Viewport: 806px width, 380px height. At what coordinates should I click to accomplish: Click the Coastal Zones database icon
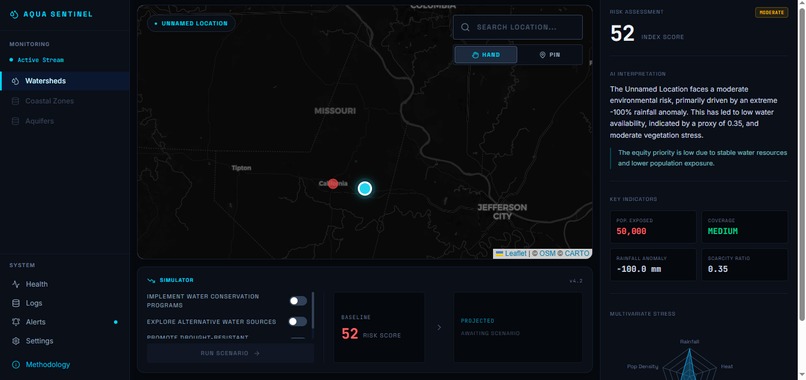pyautogui.click(x=15, y=101)
